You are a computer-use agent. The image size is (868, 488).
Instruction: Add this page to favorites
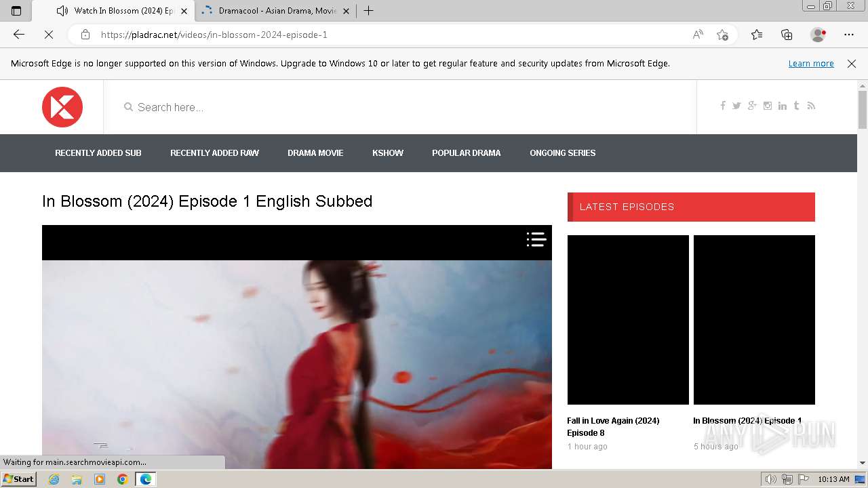pos(722,35)
